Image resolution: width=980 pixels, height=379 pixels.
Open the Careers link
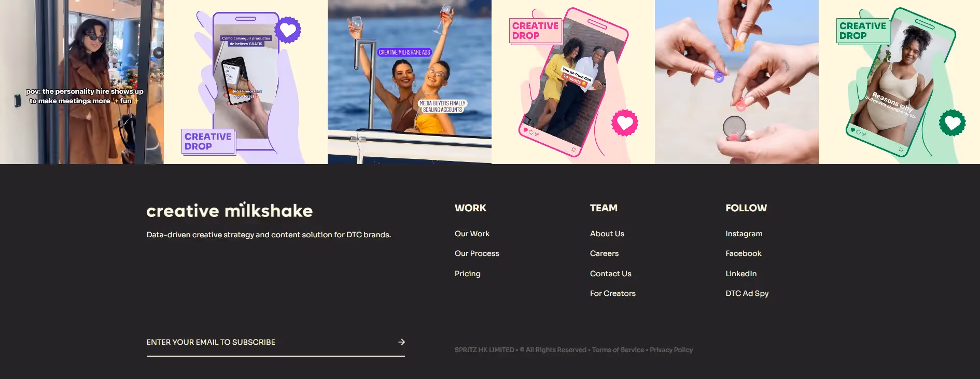pyautogui.click(x=604, y=253)
